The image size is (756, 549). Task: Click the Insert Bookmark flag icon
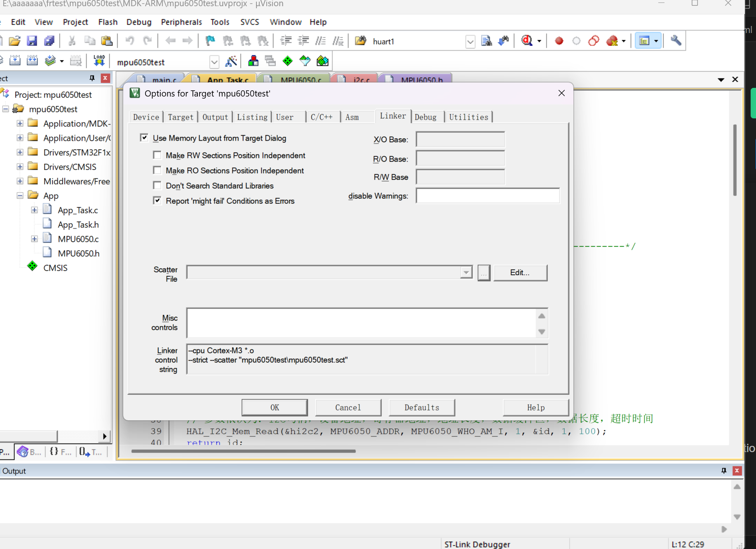coord(210,41)
